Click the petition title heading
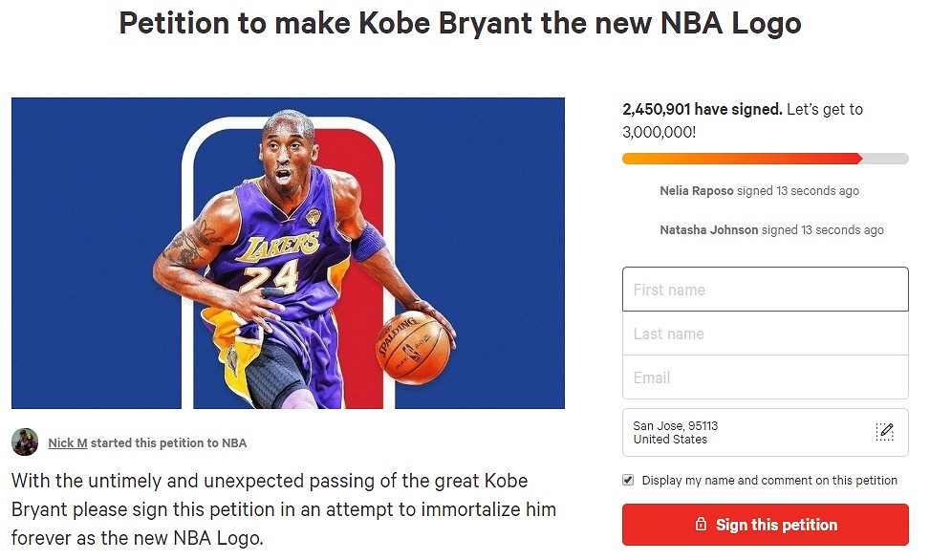Image resolution: width=930 pixels, height=560 pixels. [x=460, y=23]
